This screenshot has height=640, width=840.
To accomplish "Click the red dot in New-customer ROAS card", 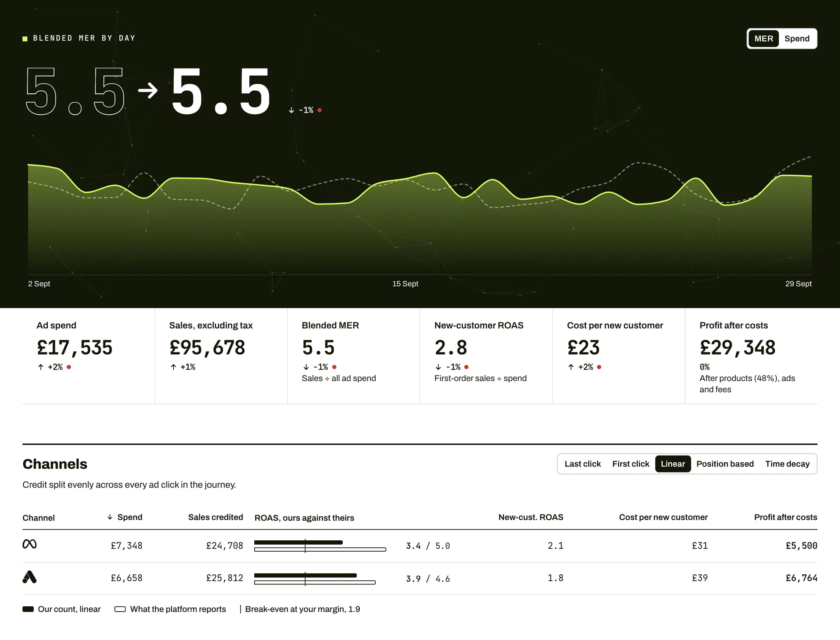I will [x=466, y=367].
